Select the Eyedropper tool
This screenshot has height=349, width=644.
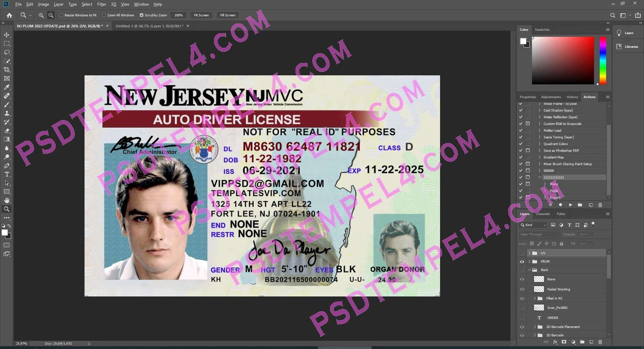(x=7, y=87)
